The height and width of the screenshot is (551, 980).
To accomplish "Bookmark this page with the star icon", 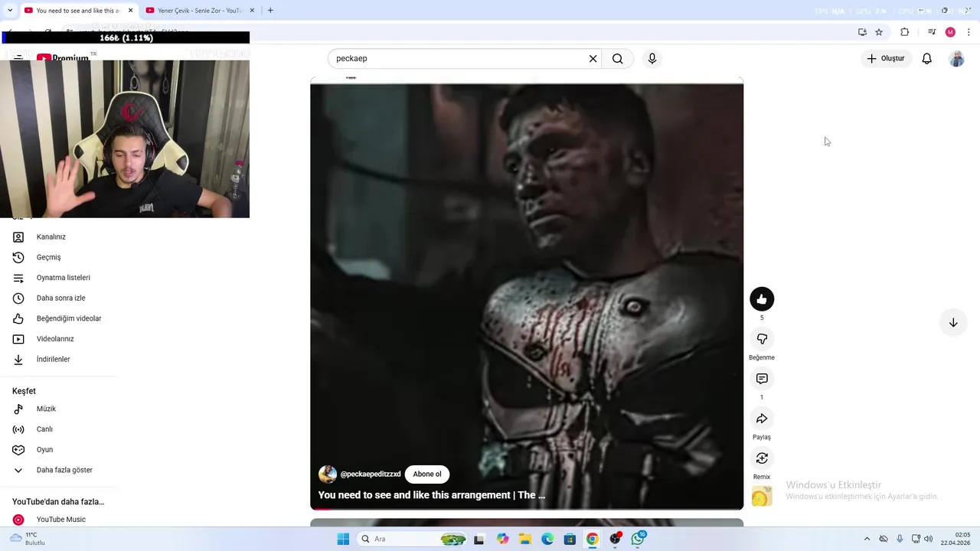I will click(x=879, y=32).
